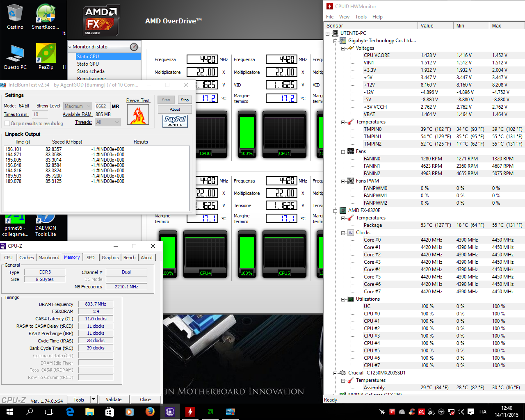The height and width of the screenshot is (420, 525).
Task: Collapse the UTENTE-PC tree node
Action: [328, 33]
